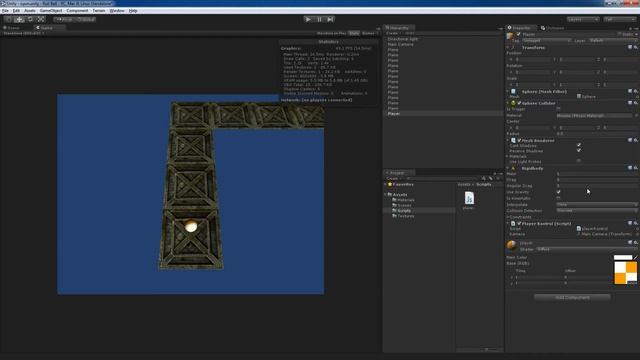Toggle Use Light Probes checkbox
Viewport: 640px width, 360px height.
[578, 161]
